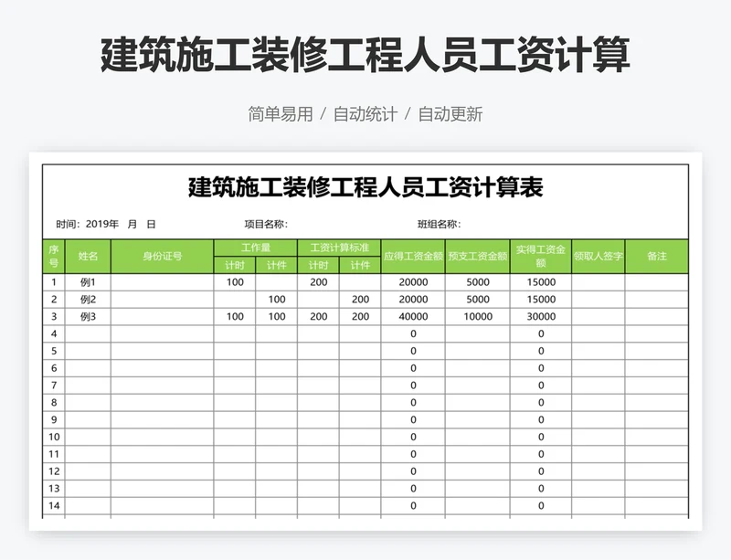Select the 计件 cell under 工作量

click(x=277, y=265)
